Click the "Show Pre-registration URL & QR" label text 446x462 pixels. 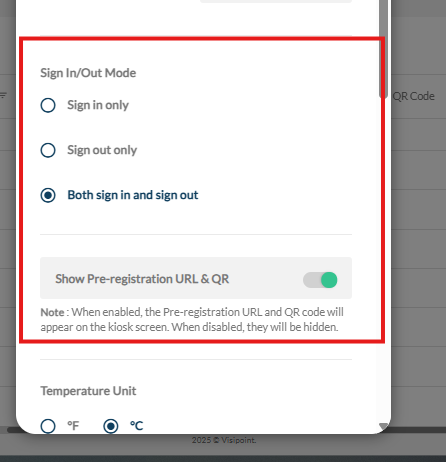(x=142, y=279)
